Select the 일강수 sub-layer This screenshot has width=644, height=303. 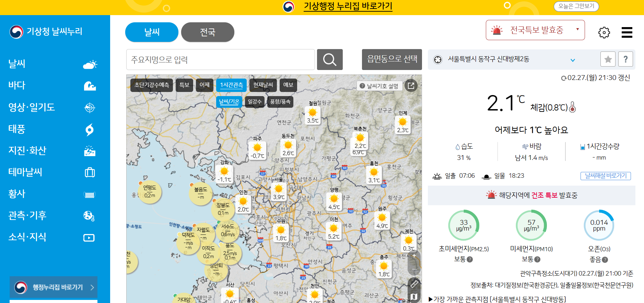point(255,102)
